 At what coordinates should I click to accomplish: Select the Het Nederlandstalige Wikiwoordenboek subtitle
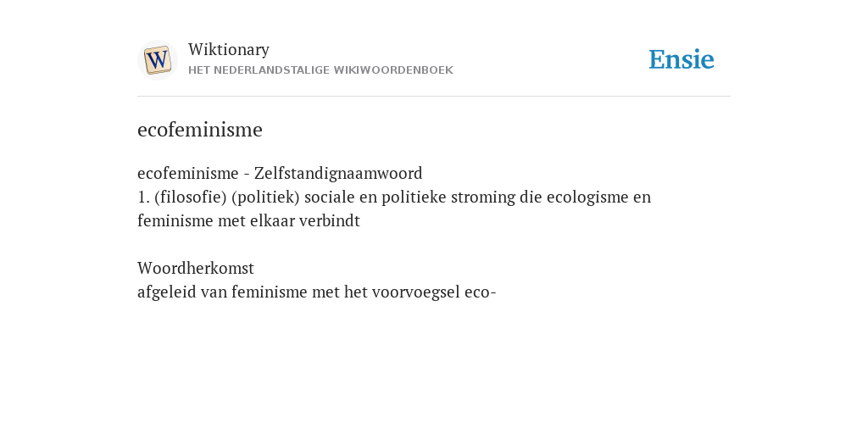(x=320, y=70)
